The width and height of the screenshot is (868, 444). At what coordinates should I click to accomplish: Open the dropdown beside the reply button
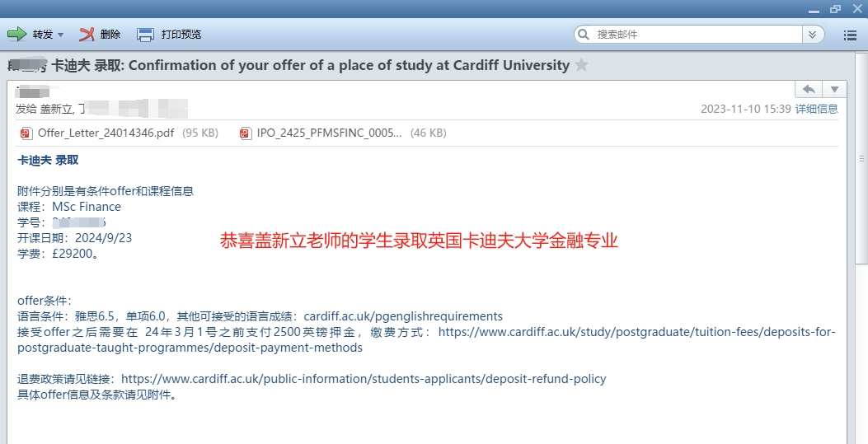pos(834,89)
